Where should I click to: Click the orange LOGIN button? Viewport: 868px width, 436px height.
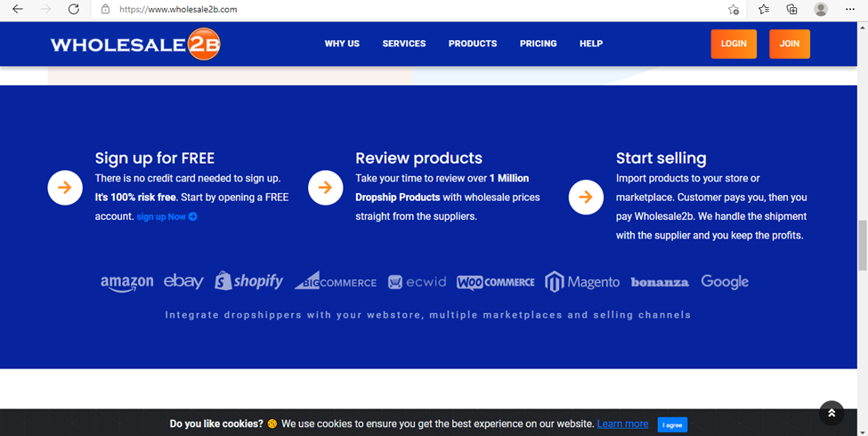[x=734, y=44]
